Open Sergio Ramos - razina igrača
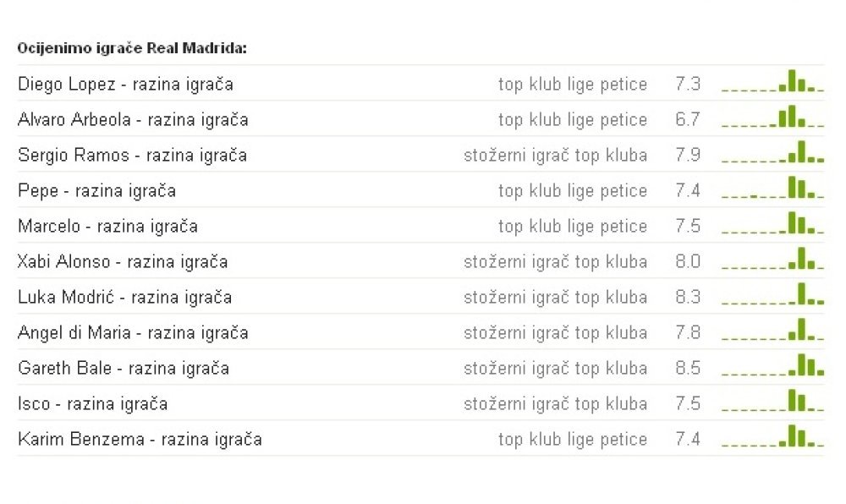846x504 pixels. 132,156
